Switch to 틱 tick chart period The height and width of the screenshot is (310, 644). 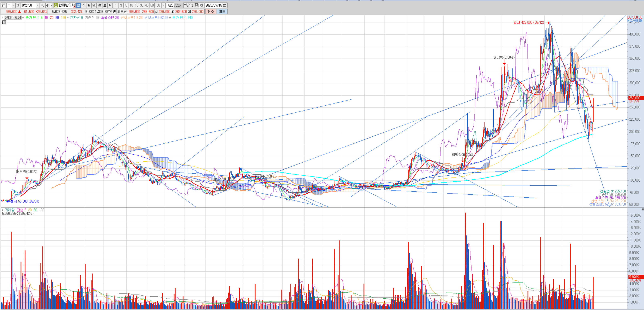coord(110,5)
